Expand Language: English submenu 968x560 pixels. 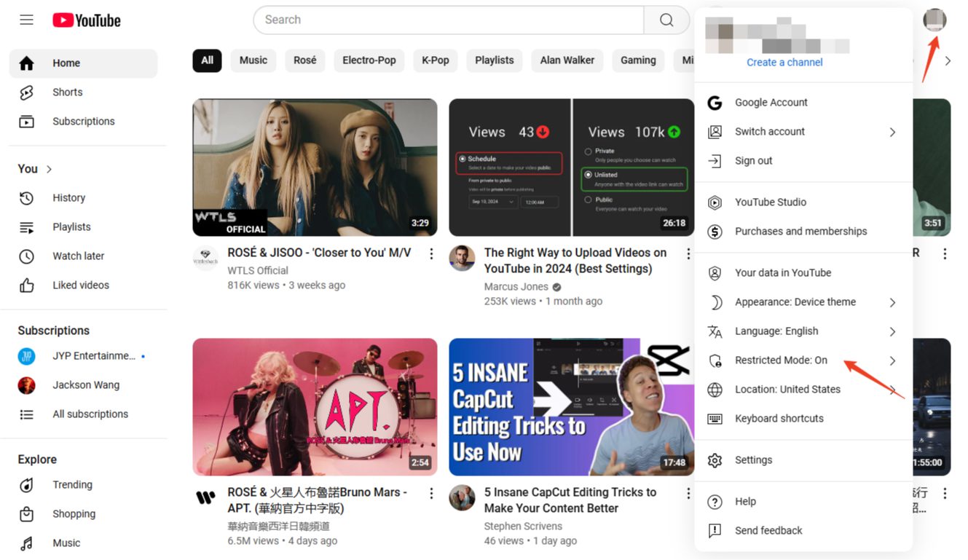[x=803, y=331]
